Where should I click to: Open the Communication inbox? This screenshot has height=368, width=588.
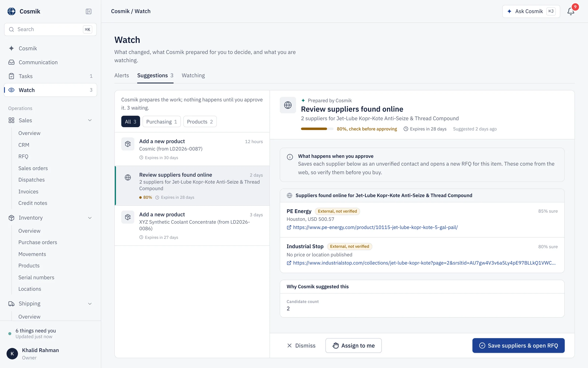[x=50, y=62]
